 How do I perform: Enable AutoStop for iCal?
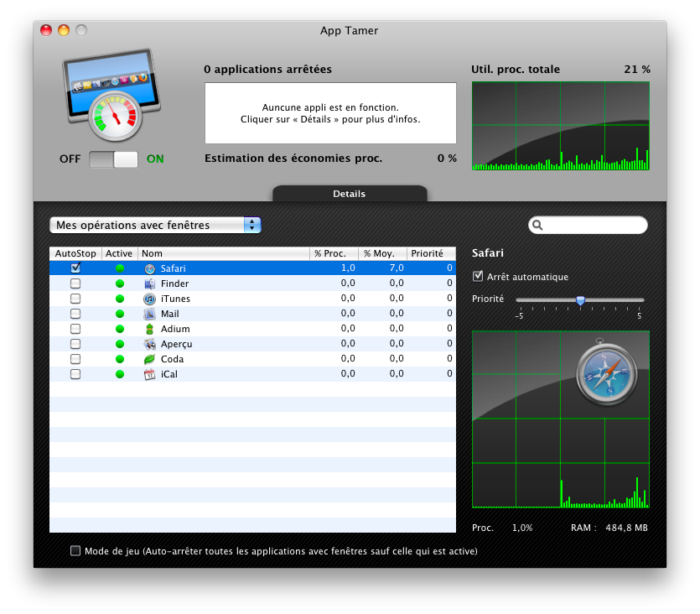(x=75, y=375)
